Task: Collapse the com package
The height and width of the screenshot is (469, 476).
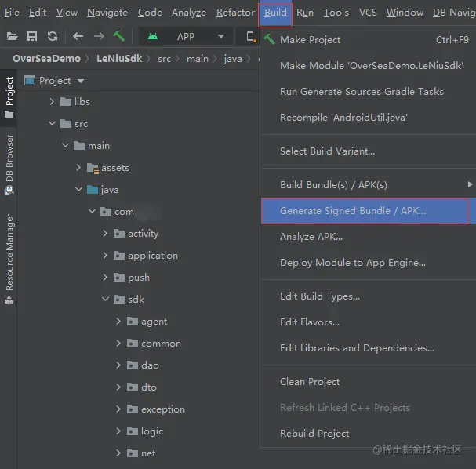Action: point(93,211)
